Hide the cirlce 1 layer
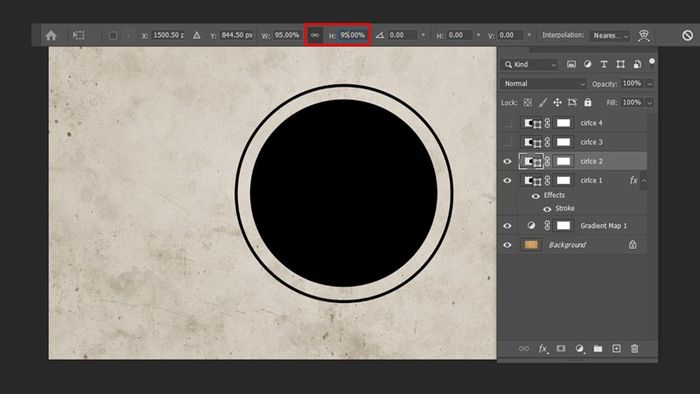Viewport: 700px width, 394px height. tap(508, 180)
